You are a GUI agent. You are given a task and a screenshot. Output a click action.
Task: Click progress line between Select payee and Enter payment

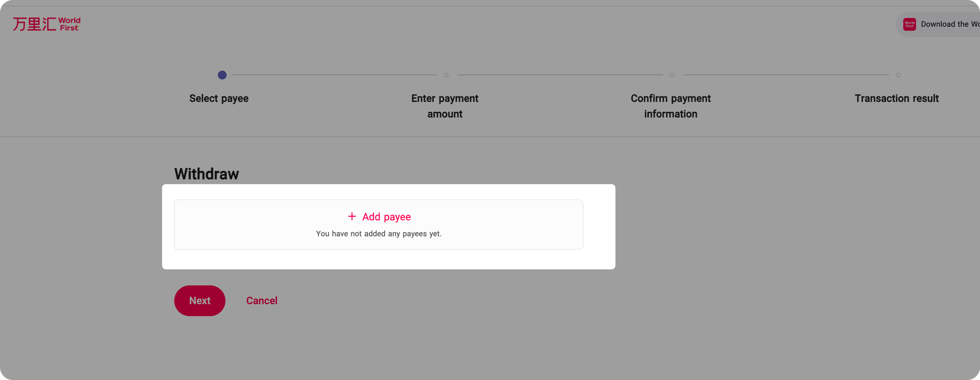pyautogui.click(x=334, y=75)
